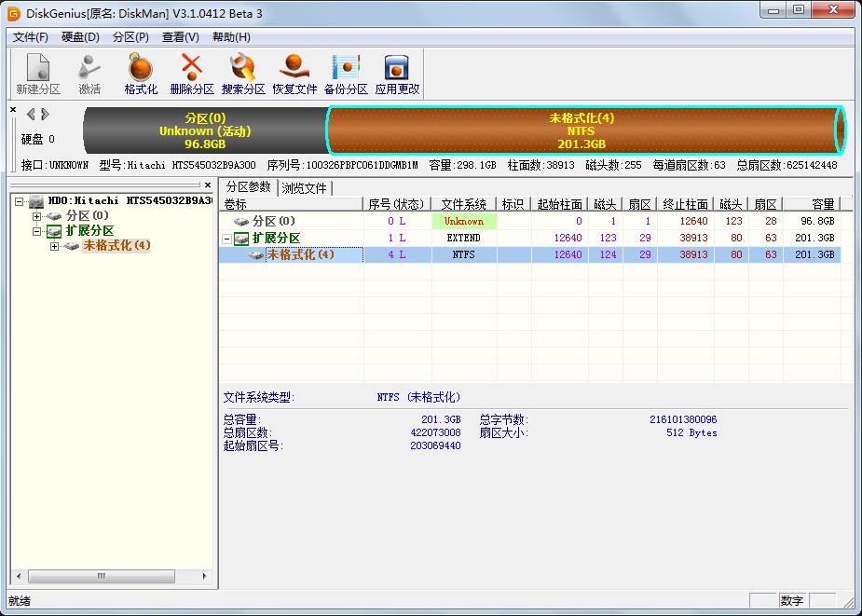Click the 未格式化(4) drive icon in tree
The width and height of the screenshot is (862, 616).
[72, 246]
